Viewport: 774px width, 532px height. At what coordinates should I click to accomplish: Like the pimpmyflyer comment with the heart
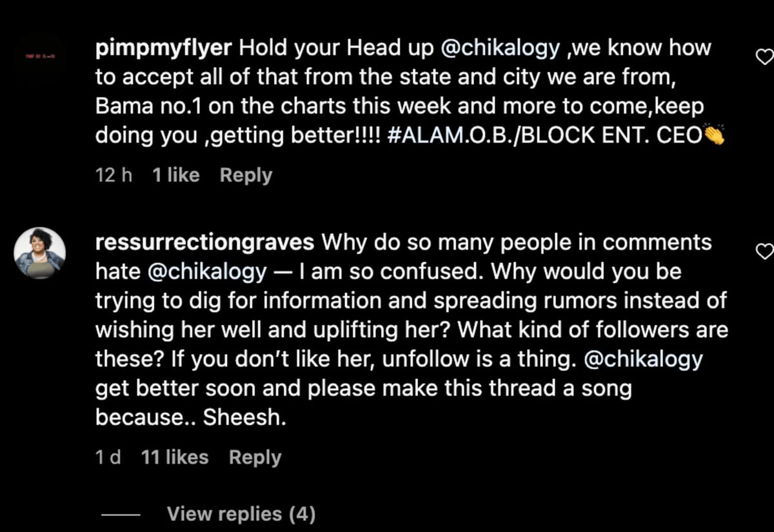pos(764,57)
